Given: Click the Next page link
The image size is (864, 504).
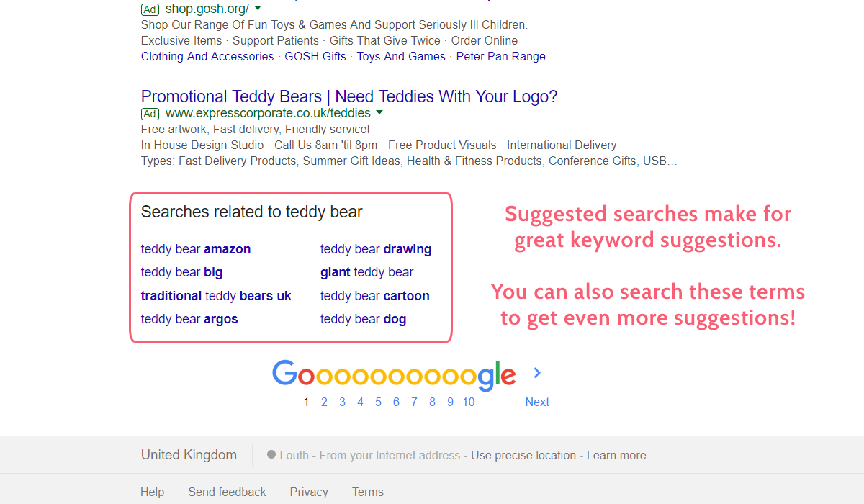Looking at the screenshot, I should coord(537,402).
